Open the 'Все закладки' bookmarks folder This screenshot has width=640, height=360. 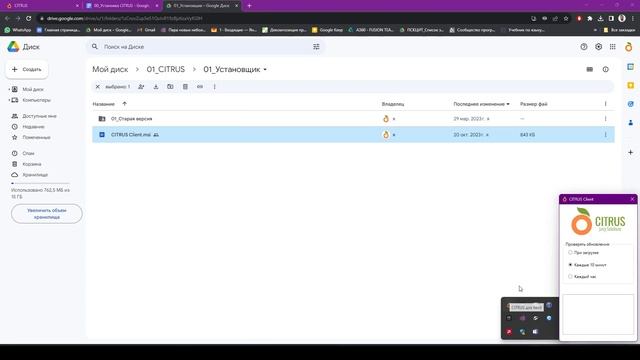[x=619, y=30]
